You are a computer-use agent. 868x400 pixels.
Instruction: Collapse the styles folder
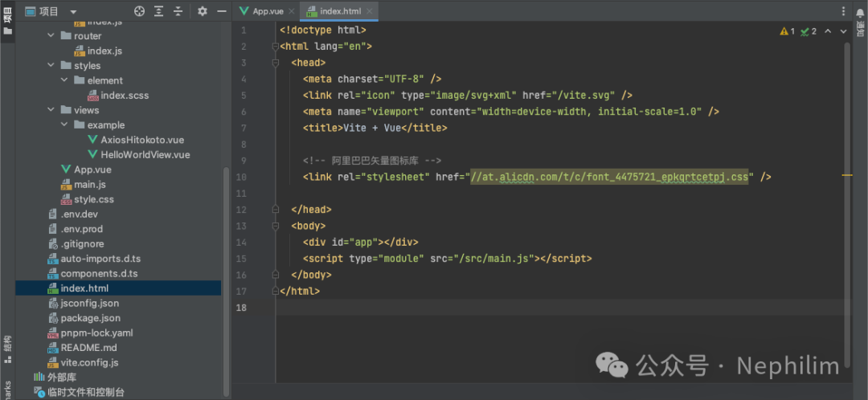pos(51,65)
